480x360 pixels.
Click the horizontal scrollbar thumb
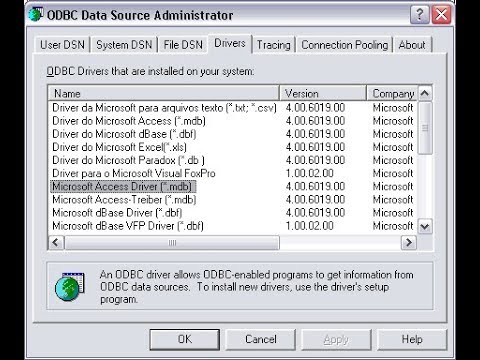click(172, 242)
